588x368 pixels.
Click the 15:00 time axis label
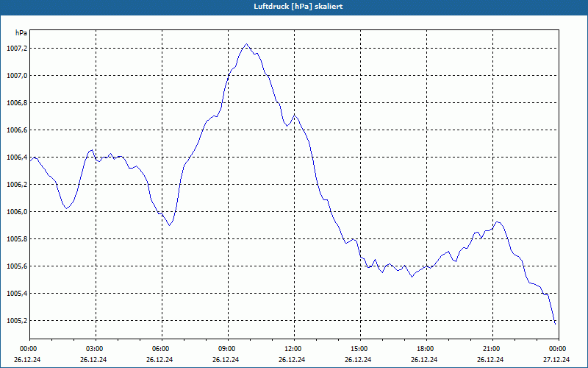tap(360, 349)
